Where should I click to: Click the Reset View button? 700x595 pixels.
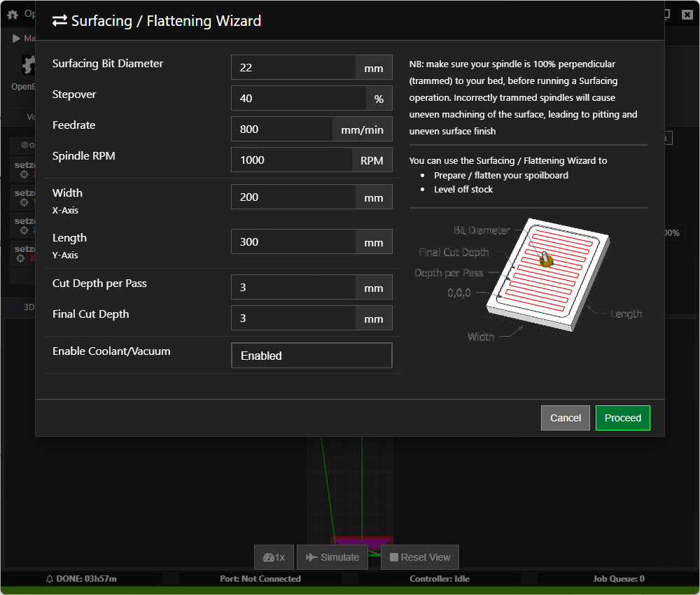point(420,557)
